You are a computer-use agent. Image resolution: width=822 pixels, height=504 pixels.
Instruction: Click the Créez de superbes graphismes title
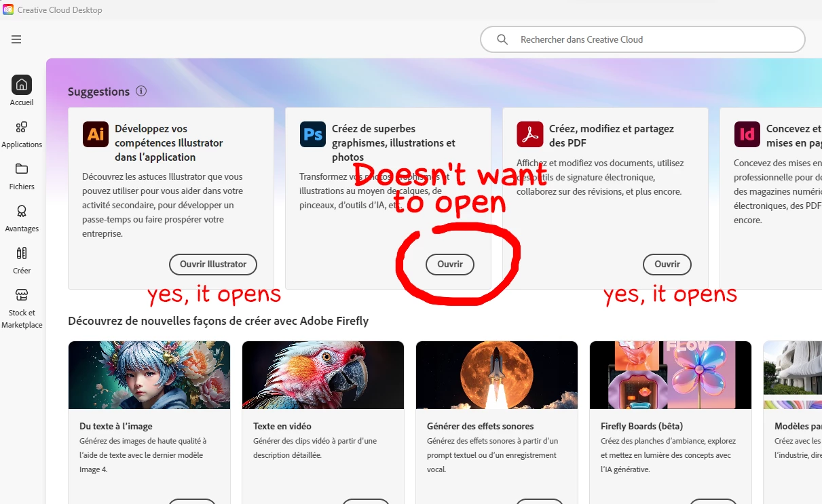tap(394, 142)
